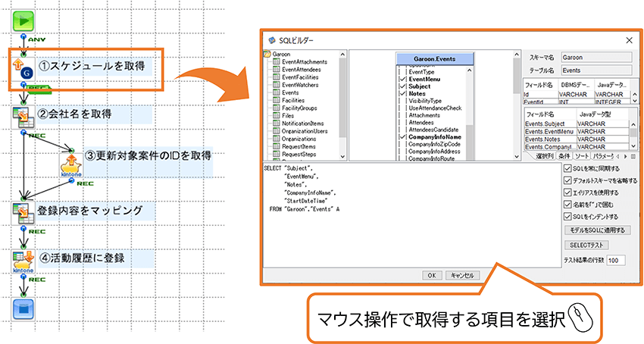644x344 pixels.
Task: Uncheck the CompanyInfoName field checkbox
Action: (x=402, y=137)
